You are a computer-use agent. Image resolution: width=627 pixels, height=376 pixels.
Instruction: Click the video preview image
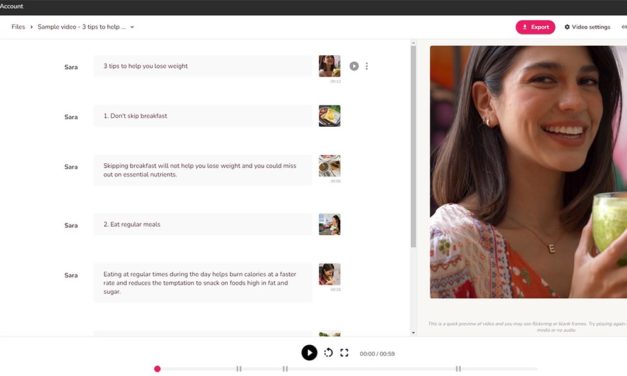click(x=528, y=172)
